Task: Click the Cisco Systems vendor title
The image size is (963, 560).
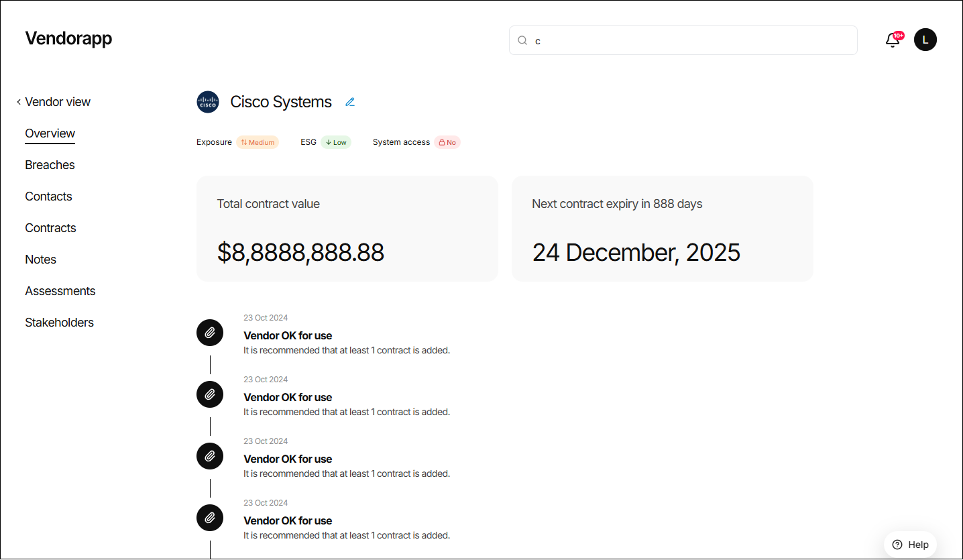Action: tap(281, 102)
